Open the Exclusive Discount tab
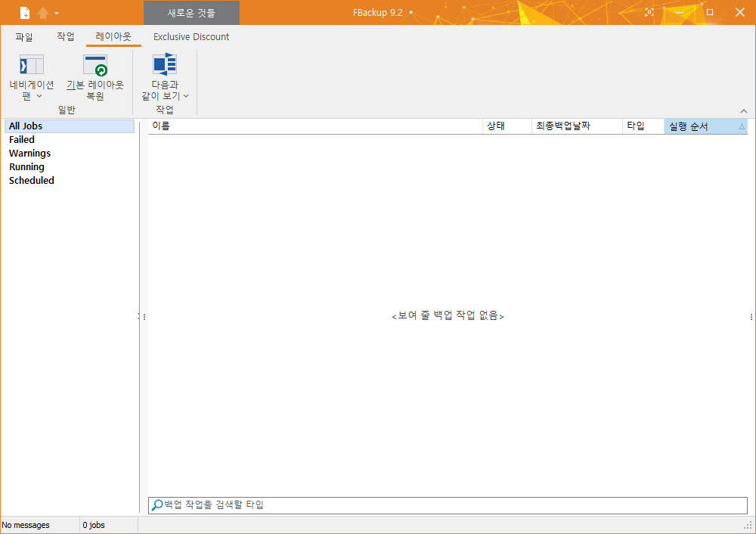This screenshot has width=756, height=534. [x=191, y=36]
